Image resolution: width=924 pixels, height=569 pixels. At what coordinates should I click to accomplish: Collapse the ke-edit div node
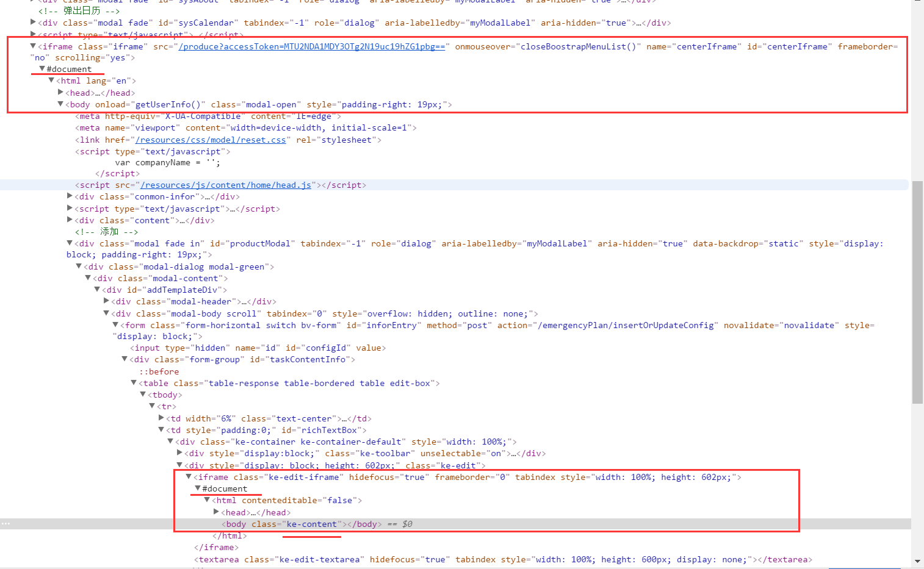(x=179, y=465)
